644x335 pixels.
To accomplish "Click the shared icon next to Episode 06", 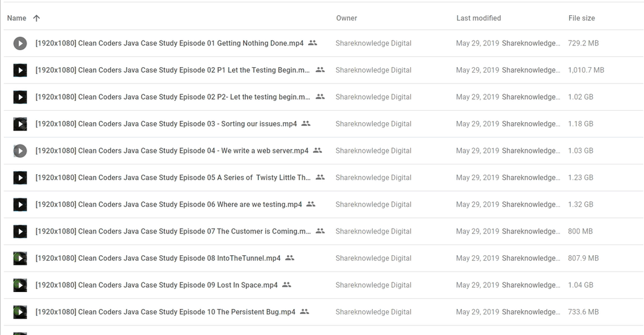I will point(311,204).
